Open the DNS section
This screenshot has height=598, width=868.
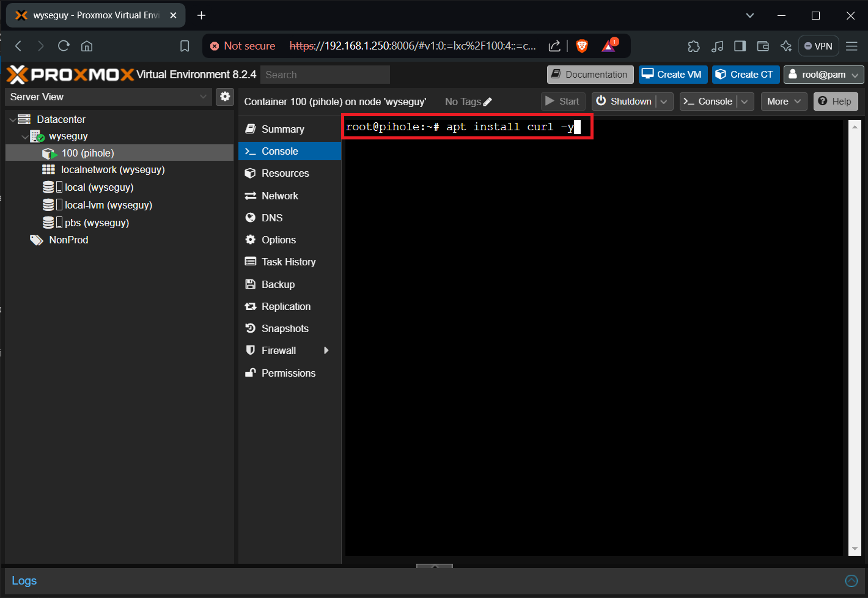290,218
